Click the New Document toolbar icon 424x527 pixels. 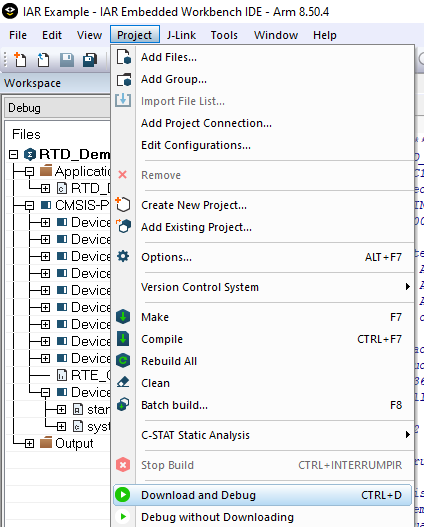20,59
